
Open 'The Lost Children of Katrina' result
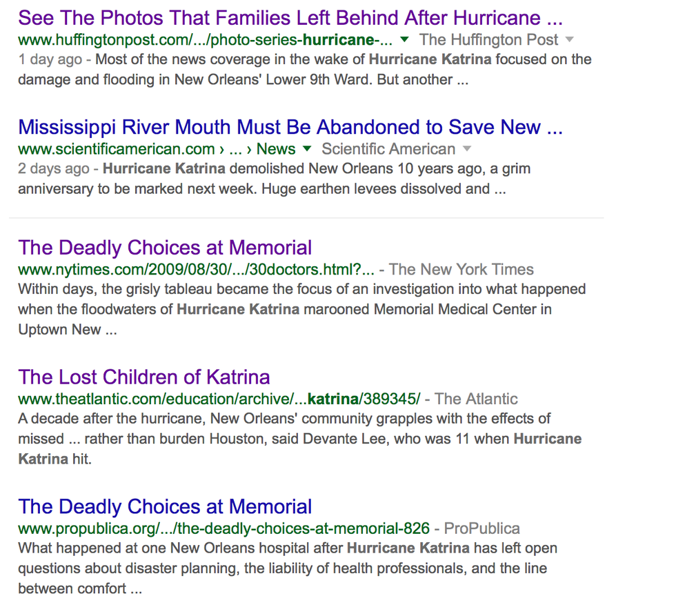tap(144, 377)
